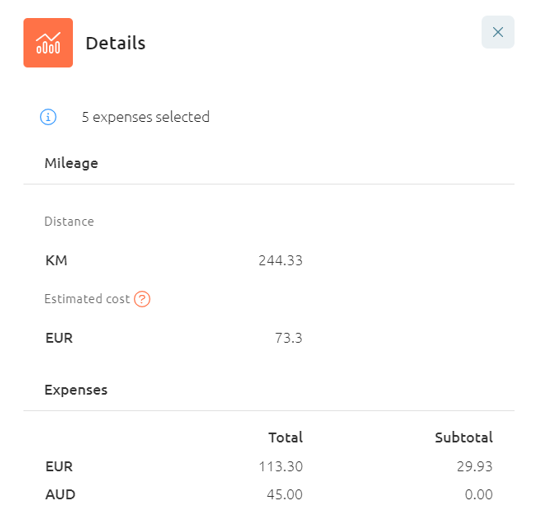This screenshot has height=525, width=541.
Task: Select the AUD total 45.00
Action: 284,495
